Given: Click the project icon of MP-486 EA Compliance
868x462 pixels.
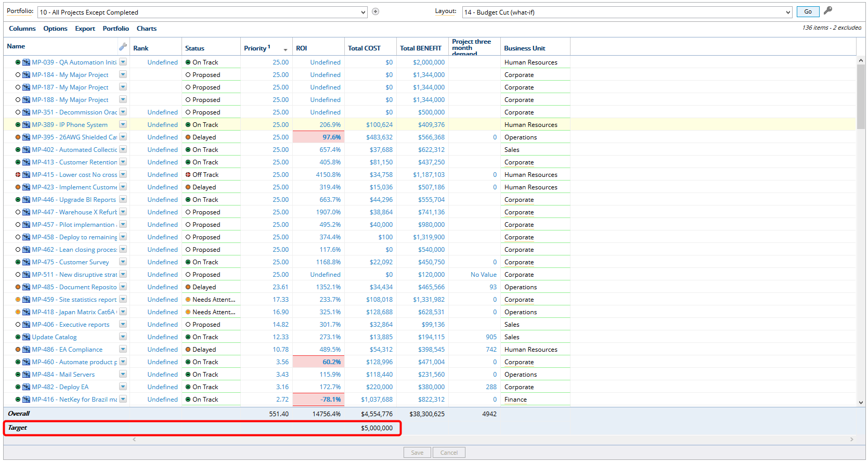Looking at the screenshot, I should (x=26, y=350).
